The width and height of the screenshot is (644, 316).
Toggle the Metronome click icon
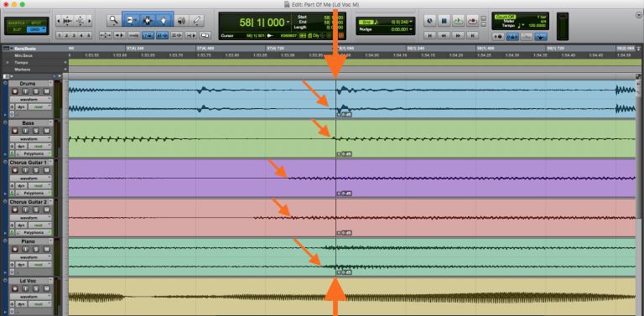[512, 37]
